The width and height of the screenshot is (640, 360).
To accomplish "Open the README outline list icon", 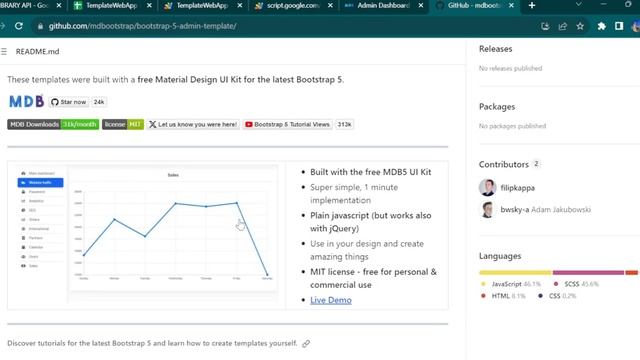I will pyautogui.click(x=4, y=51).
